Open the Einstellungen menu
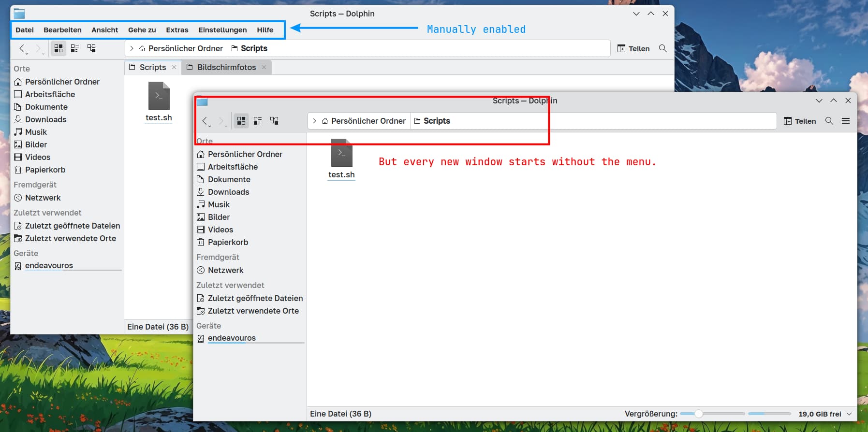868x432 pixels. point(222,30)
